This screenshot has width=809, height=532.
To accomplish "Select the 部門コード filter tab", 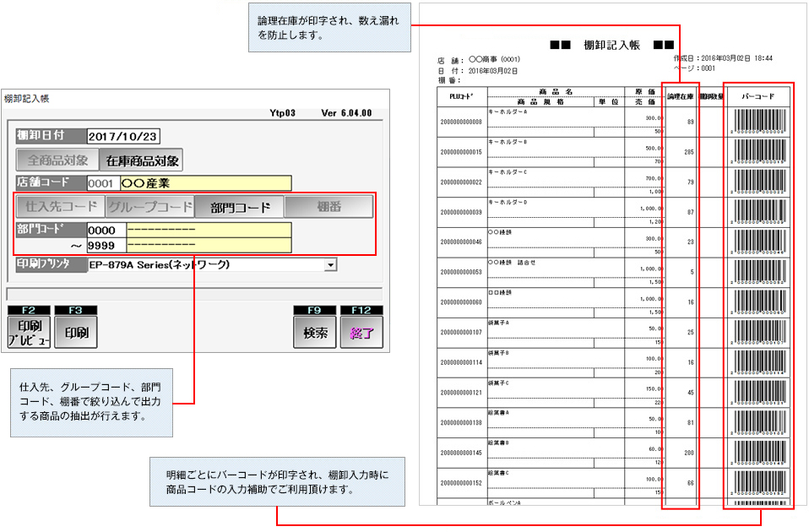I will (237, 206).
